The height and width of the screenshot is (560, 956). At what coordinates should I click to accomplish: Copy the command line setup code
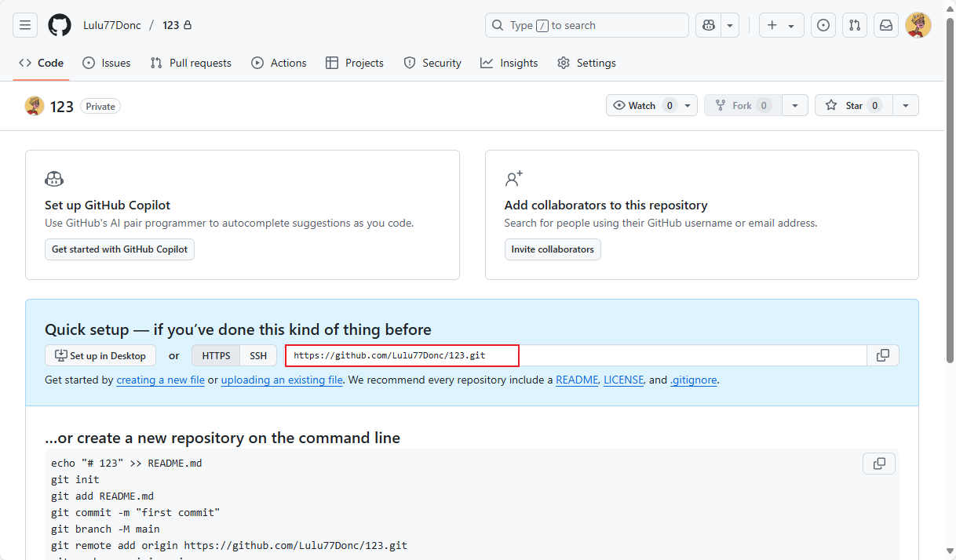pos(879,464)
